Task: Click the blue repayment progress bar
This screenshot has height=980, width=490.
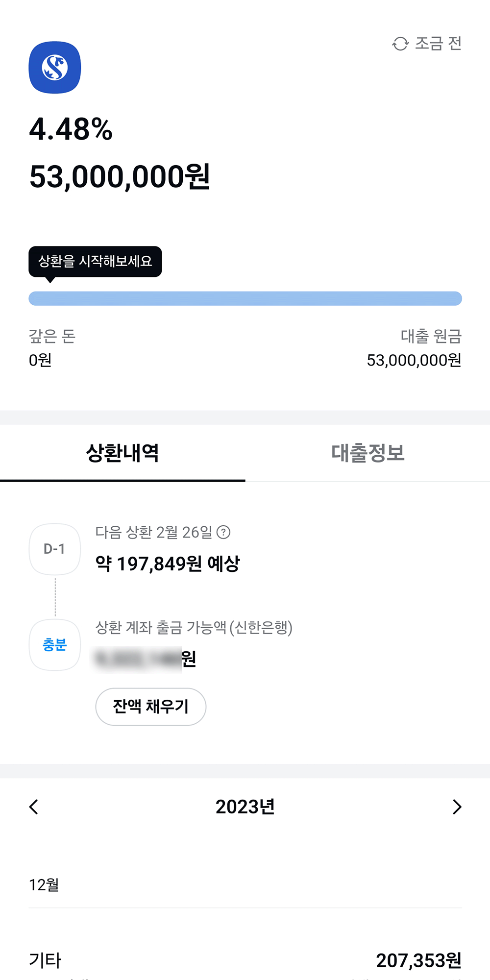Action: tap(245, 298)
